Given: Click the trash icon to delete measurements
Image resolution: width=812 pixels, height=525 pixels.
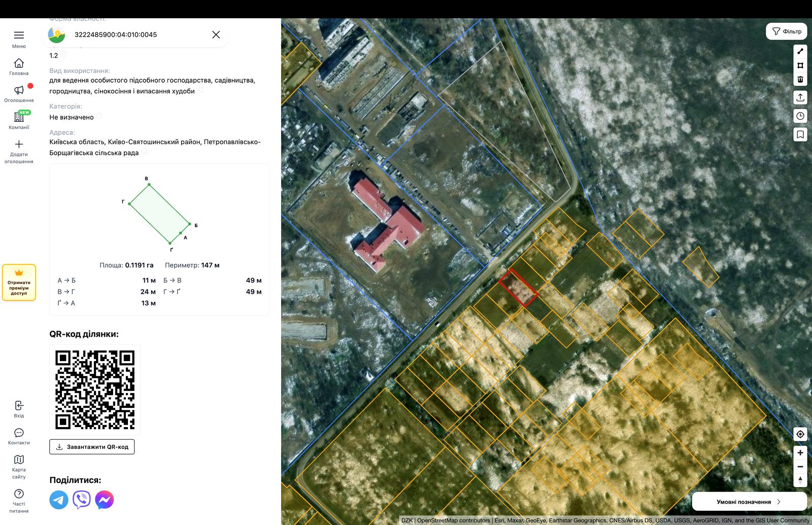Looking at the screenshot, I should pyautogui.click(x=800, y=79).
